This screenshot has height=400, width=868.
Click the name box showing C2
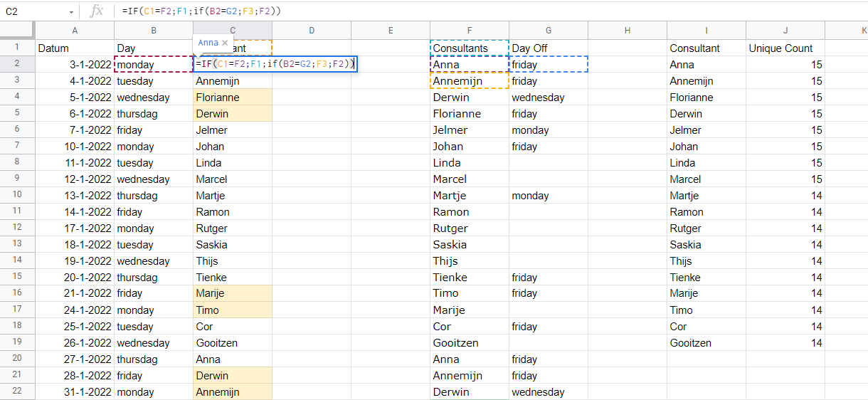coord(36,11)
